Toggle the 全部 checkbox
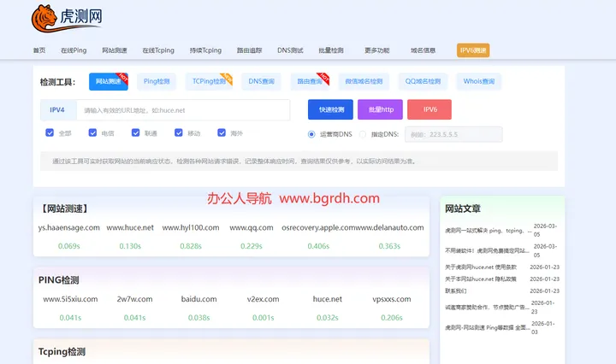 50,132
